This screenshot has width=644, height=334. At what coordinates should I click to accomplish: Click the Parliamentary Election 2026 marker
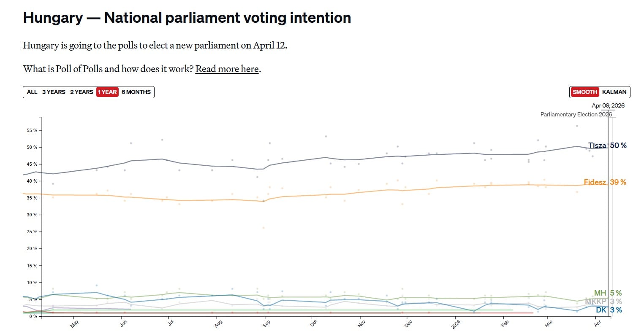tap(576, 114)
